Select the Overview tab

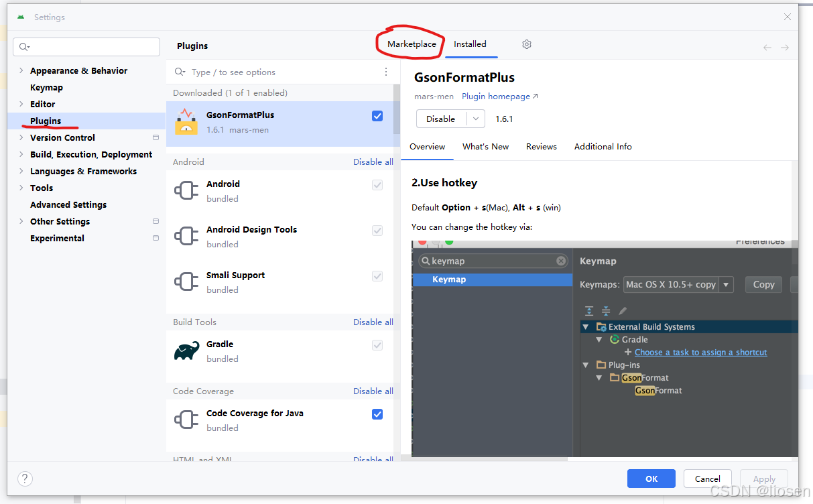(428, 146)
